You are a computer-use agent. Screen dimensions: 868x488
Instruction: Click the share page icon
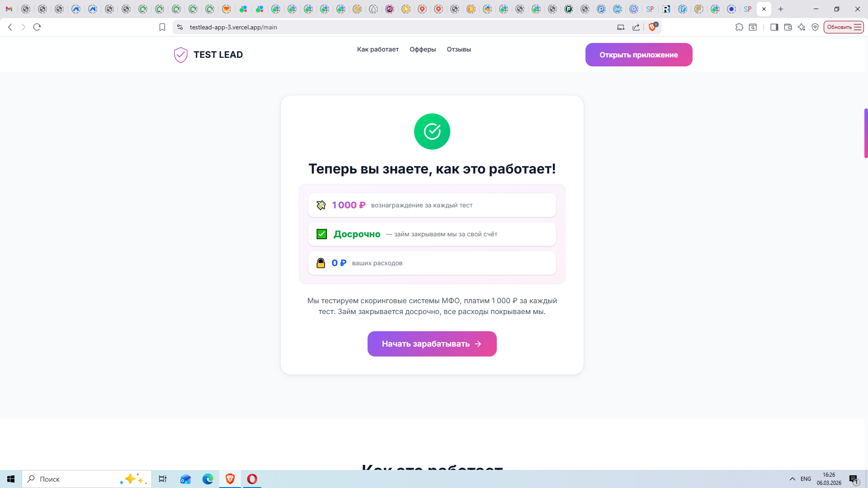tap(636, 27)
